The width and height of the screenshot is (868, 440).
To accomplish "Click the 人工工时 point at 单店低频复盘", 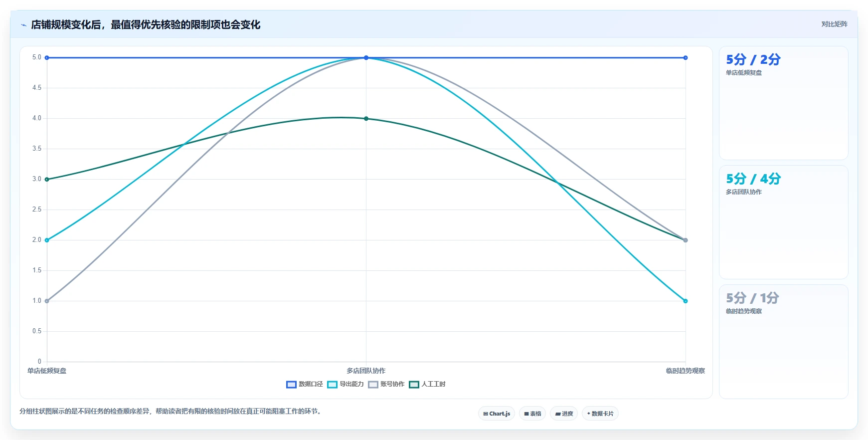I will click(x=47, y=180).
